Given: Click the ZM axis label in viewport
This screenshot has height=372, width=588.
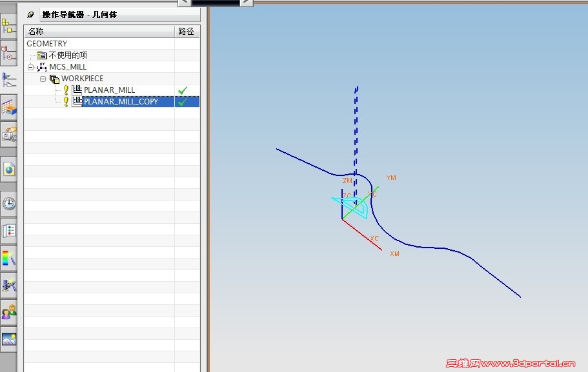Looking at the screenshot, I should click(x=347, y=181).
